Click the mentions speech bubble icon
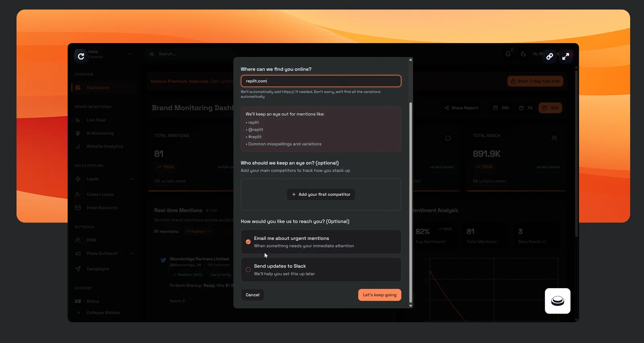The width and height of the screenshot is (644, 343). point(448,138)
